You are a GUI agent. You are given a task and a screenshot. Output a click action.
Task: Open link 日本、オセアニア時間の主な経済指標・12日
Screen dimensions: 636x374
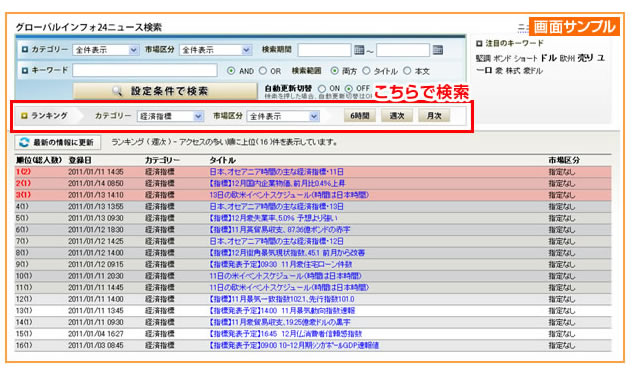coord(277,241)
